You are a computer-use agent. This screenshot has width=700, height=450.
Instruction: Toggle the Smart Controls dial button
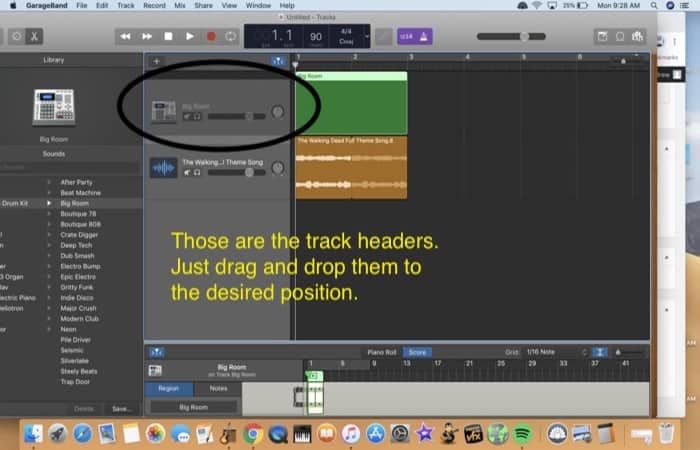[x=17, y=36]
